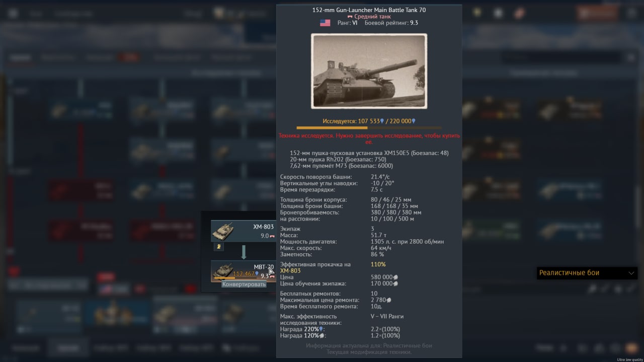Click the orange research progress bar under Исследуется

tap(369, 128)
